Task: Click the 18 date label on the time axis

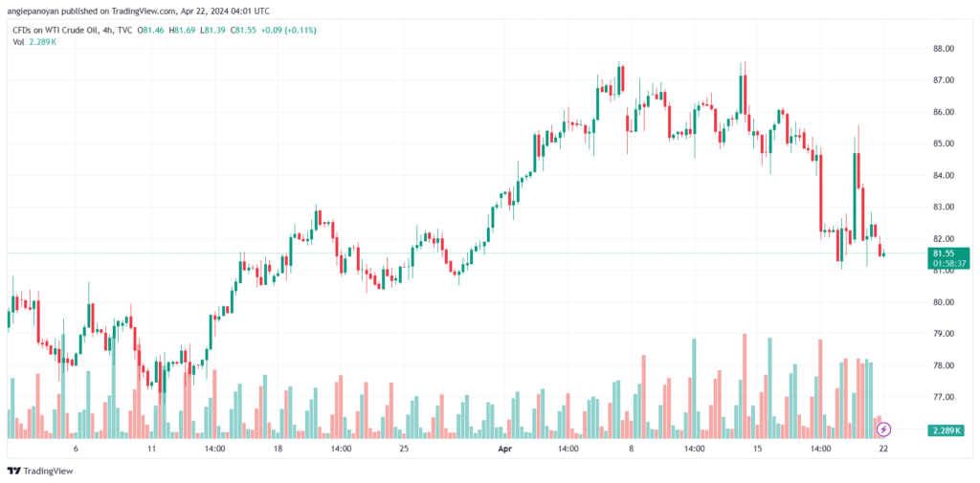Action: 278,449
